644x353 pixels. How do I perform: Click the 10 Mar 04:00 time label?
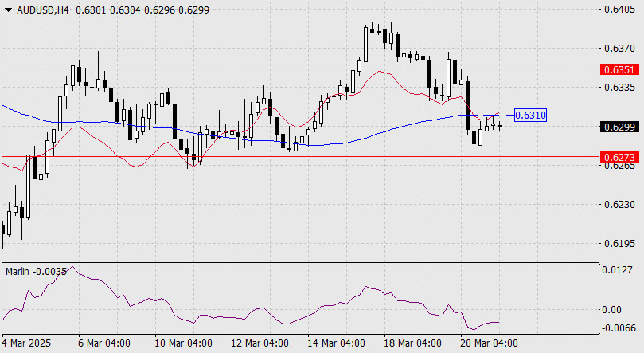(182, 343)
